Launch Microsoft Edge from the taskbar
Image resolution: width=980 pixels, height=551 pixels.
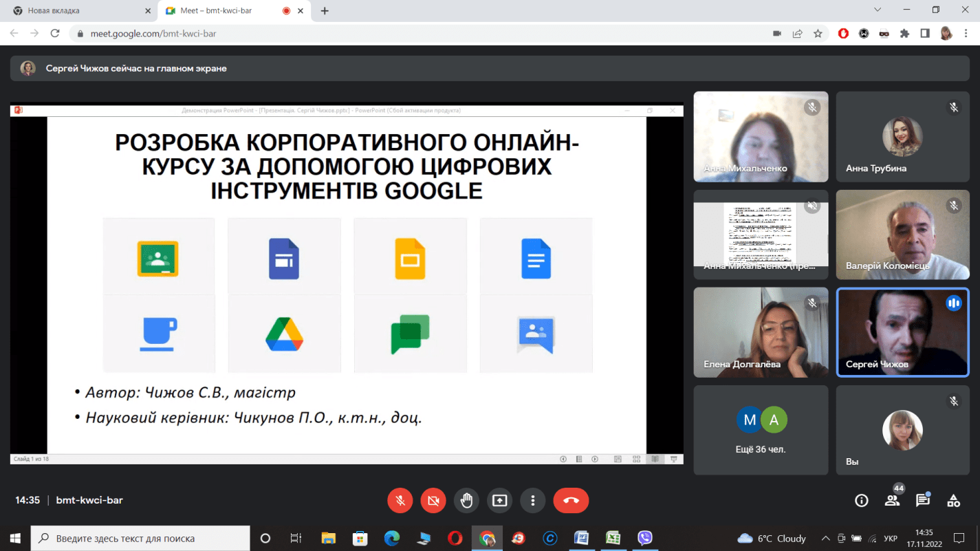coord(391,539)
